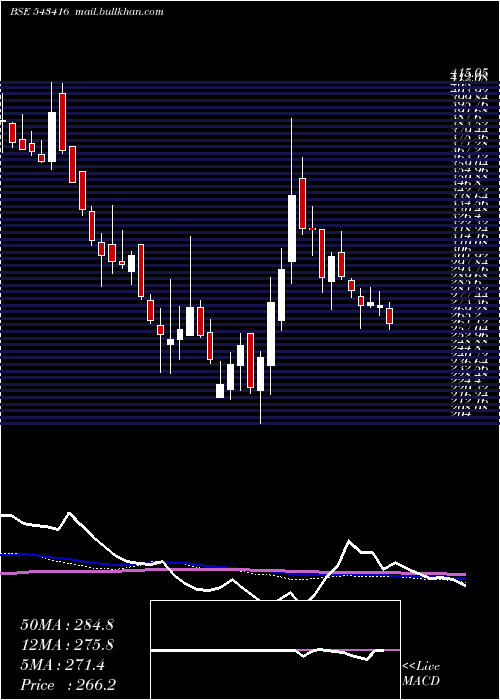Click the last red candlestick on the right
Image resolution: width=500 pixels, height=700 pixels.
coord(389,316)
